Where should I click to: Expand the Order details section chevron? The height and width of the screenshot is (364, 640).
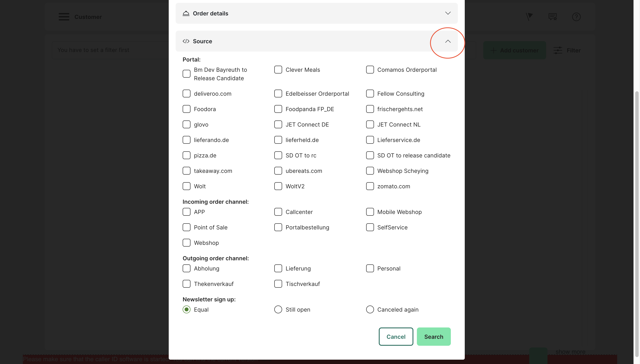pyautogui.click(x=448, y=13)
